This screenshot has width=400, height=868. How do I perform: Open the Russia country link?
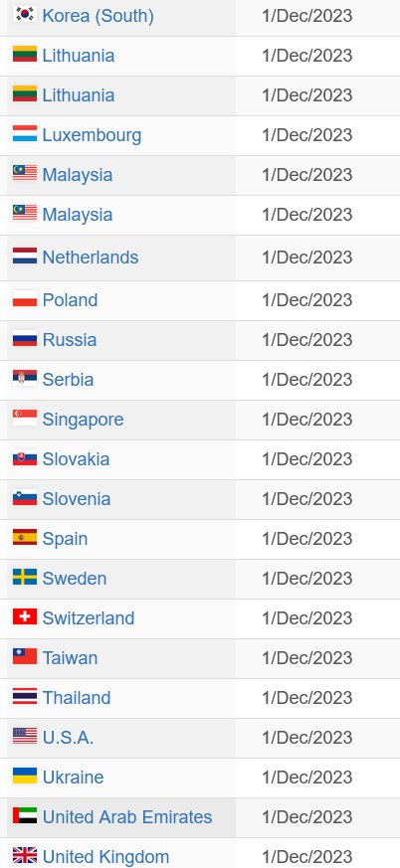[70, 340]
